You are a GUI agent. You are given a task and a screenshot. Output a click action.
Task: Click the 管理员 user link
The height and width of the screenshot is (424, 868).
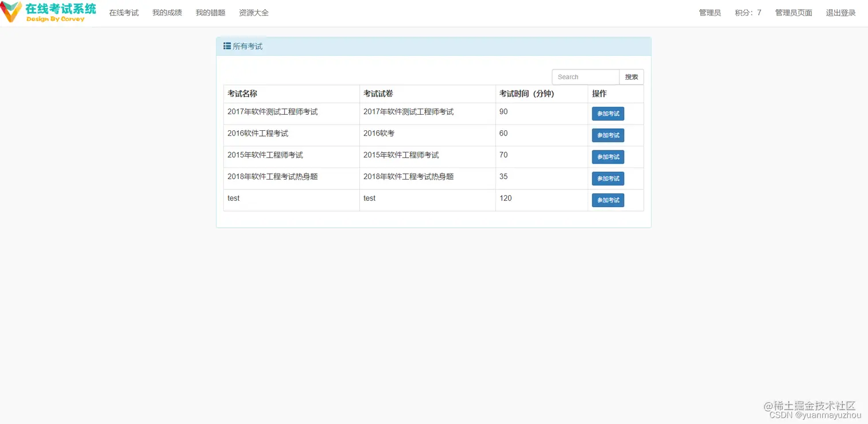(x=710, y=13)
